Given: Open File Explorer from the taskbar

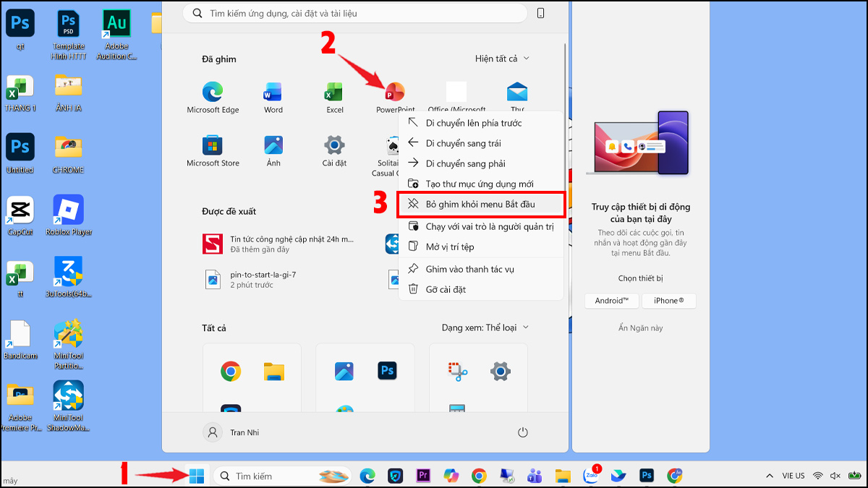Looking at the screenshot, I should pos(563,476).
